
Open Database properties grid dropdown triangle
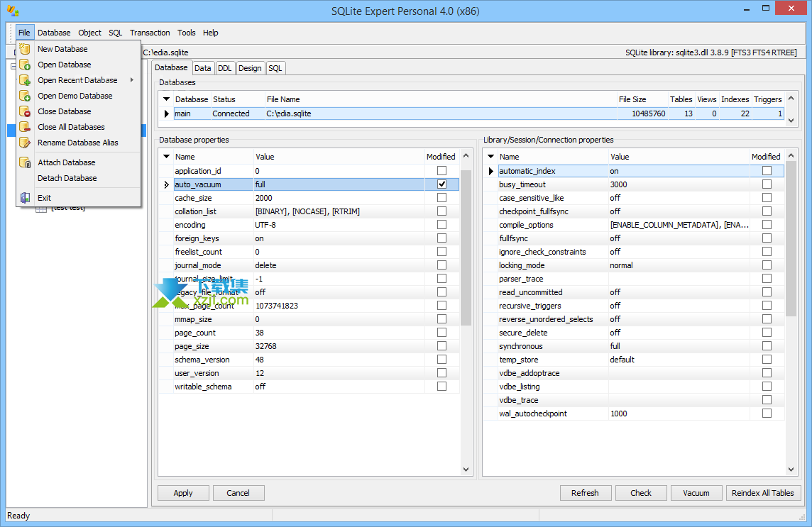point(166,156)
